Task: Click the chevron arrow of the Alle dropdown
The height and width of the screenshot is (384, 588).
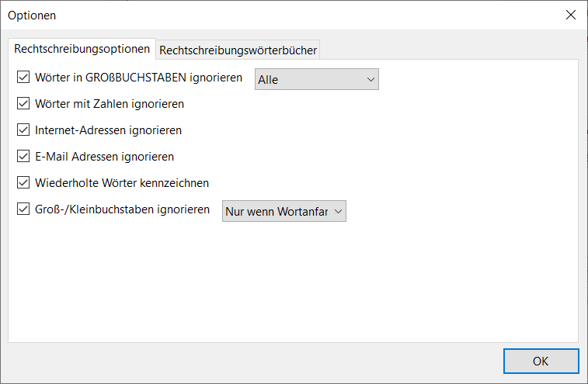Action: coord(371,79)
